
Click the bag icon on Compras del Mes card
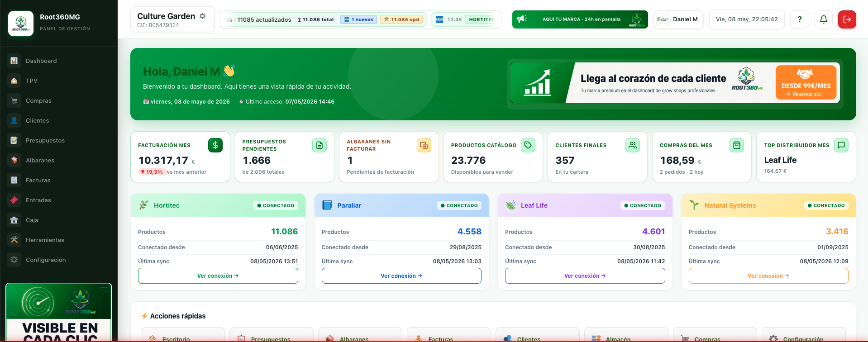point(737,145)
